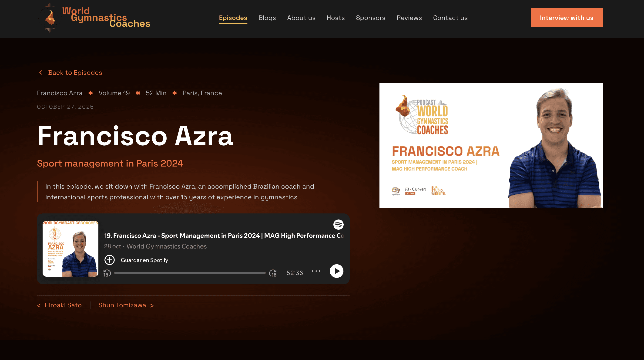Click right arrow next to Shun Tomizawa
Image resolution: width=644 pixels, height=360 pixels.
[x=152, y=306]
